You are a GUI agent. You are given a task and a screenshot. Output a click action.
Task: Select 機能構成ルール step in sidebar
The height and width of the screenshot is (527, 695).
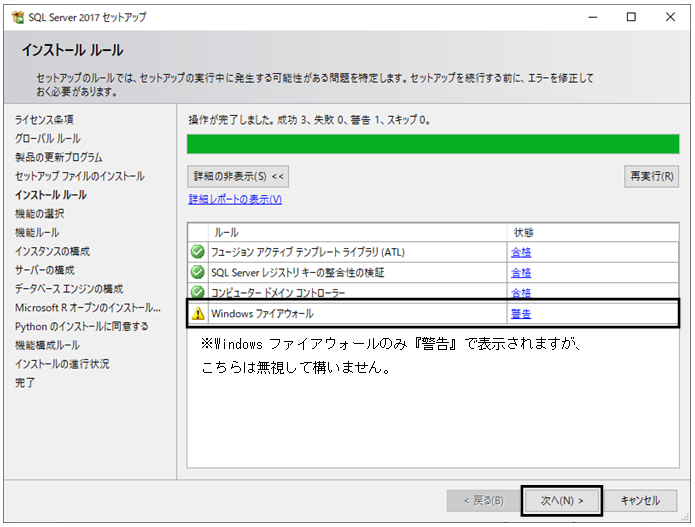coord(47,345)
